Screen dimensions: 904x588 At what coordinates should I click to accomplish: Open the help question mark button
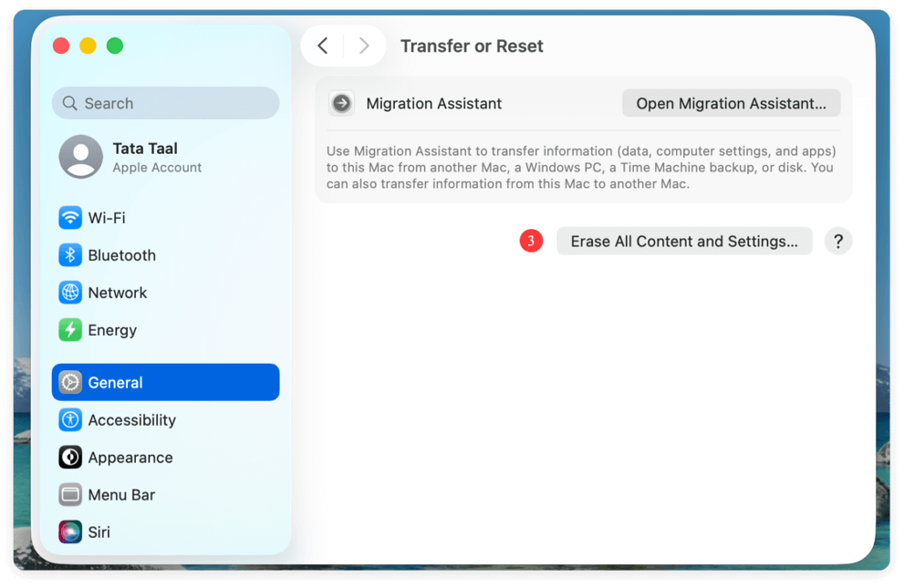[838, 241]
